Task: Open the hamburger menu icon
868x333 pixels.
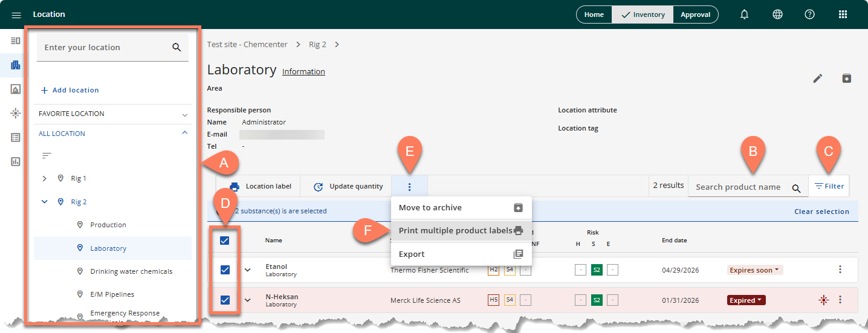Action: [x=16, y=15]
